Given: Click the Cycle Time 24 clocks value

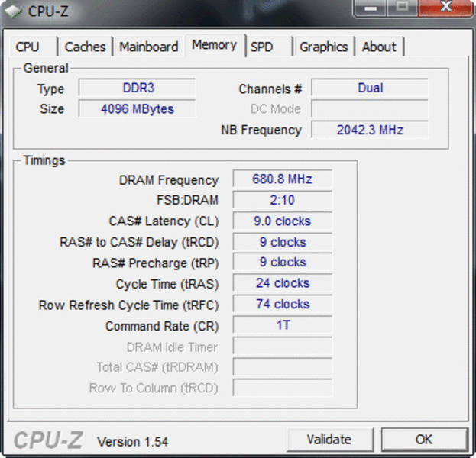Looking at the screenshot, I should coord(283,283).
